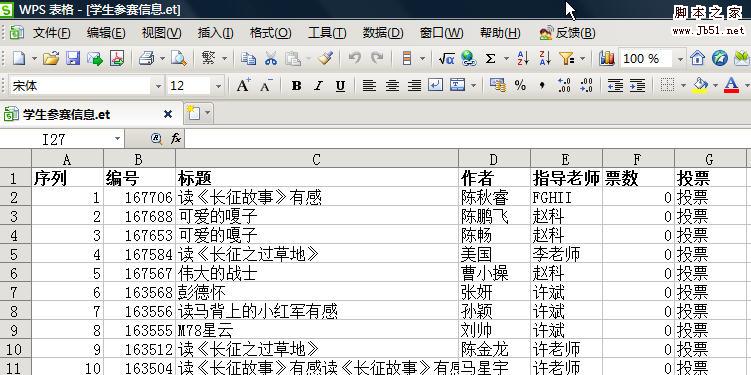This screenshot has width=751, height=375.
Task: Redo the last undone action
Action: (377, 58)
